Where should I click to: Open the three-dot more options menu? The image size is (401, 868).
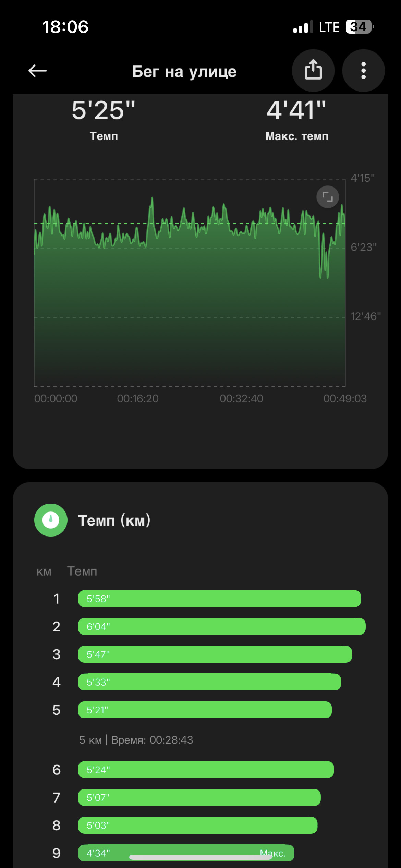click(363, 70)
